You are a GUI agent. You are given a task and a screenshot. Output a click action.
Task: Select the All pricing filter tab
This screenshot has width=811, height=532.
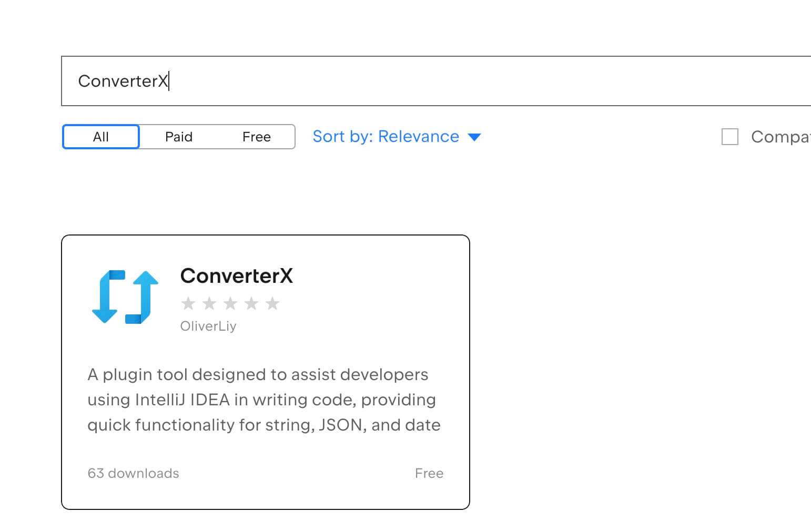(x=100, y=137)
